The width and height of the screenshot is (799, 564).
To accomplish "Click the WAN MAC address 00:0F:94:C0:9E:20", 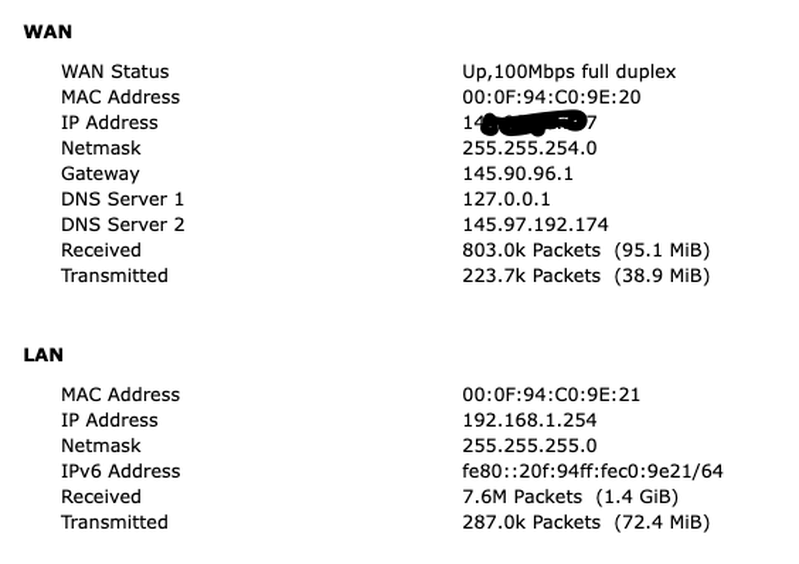I will (551, 97).
